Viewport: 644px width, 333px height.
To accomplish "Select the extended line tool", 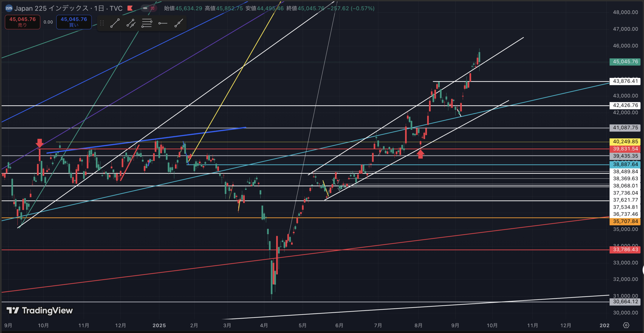I will 179,23.
